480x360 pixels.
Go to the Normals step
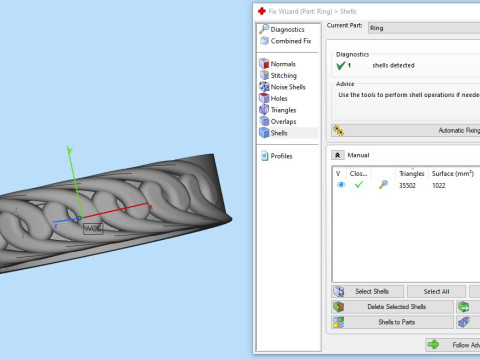click(x=283, y=64)
